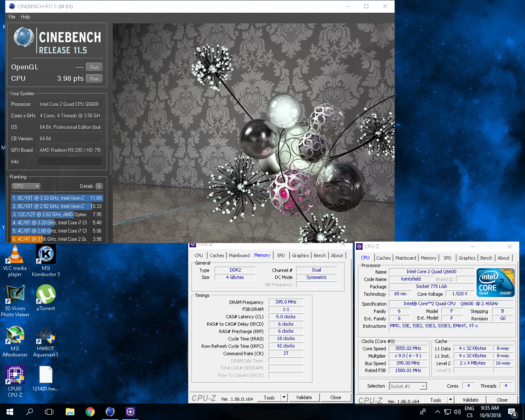
Task: Open 3D Vision Photo Viewer shortcut
Action: point(15,301)
